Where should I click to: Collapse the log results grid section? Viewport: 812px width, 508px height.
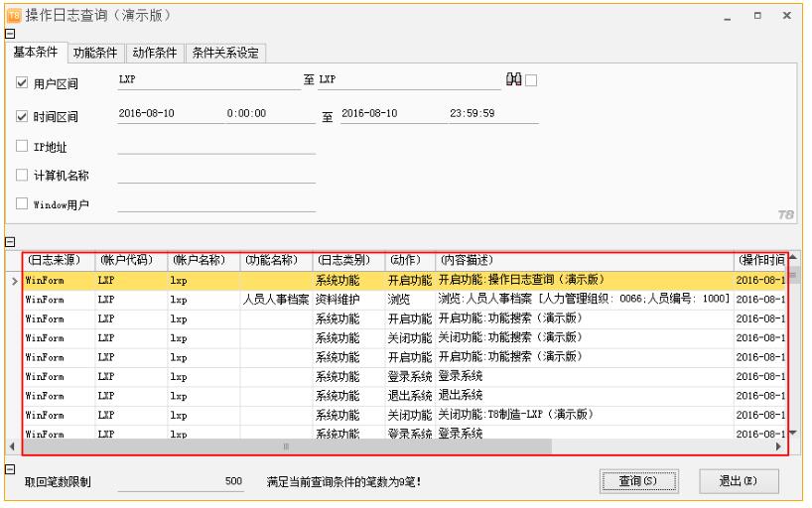click(10, 240)
